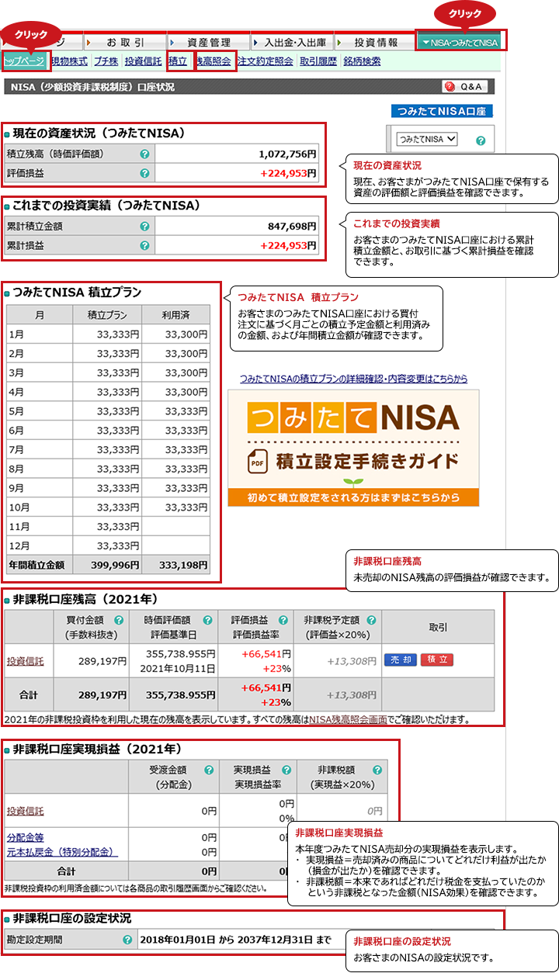Screen dimensions: 559x980
Task: Open 投資信託 in the sub-navigation bar
Action: (143, 61)
